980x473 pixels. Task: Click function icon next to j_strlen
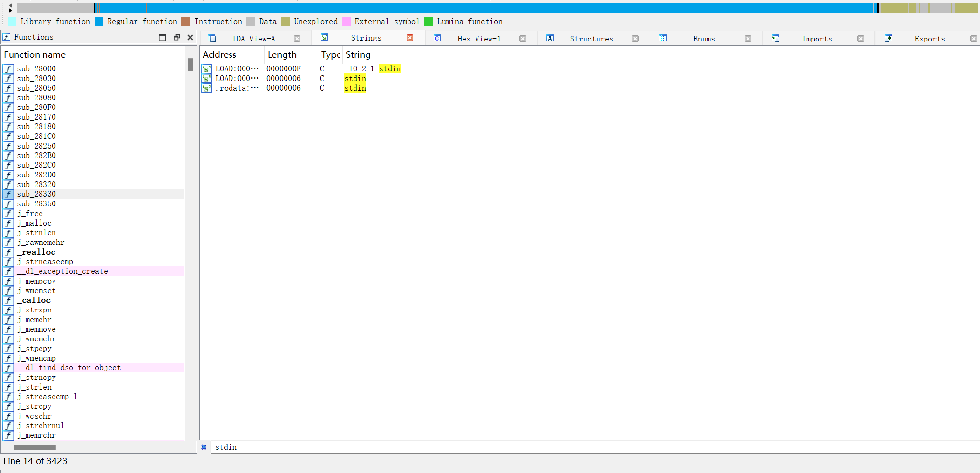8,387
